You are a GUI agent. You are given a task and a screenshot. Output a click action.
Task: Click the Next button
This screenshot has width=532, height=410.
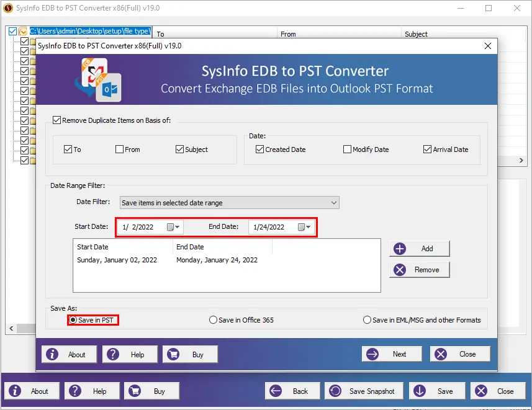click(x=392, y=354)
